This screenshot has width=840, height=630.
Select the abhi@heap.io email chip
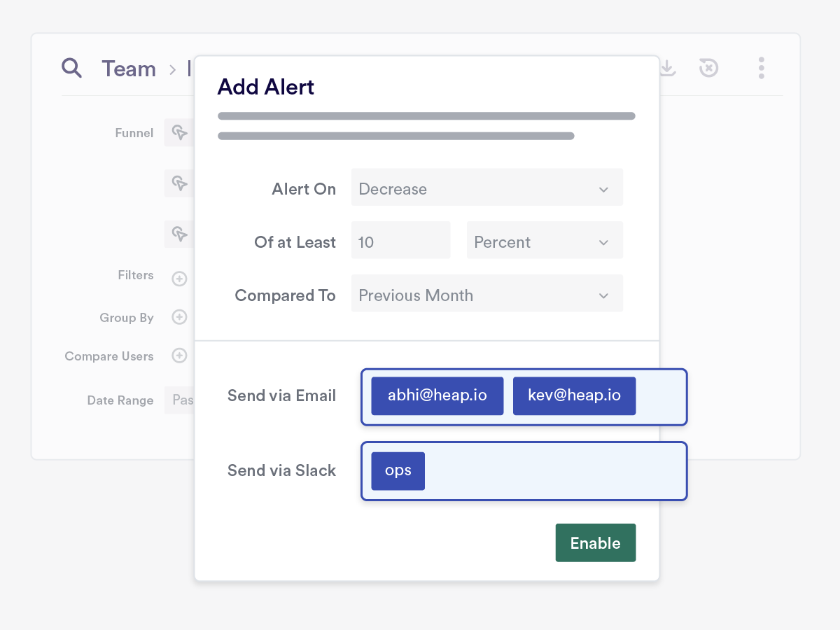pos(437,395)
